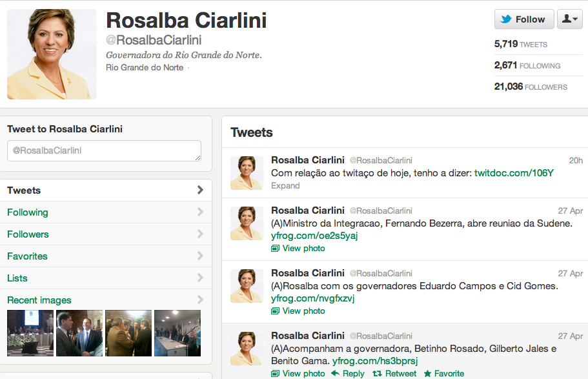Open the Followers list in sidebar
588x379 pixels.
pos(28,234)
